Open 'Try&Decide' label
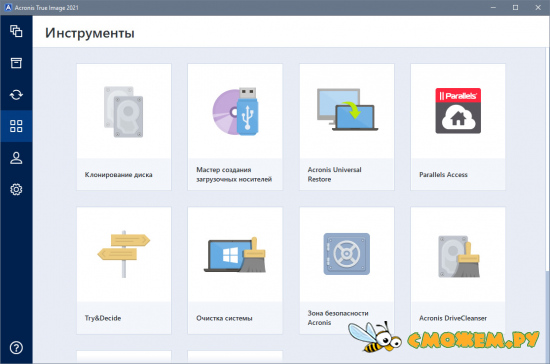 click(x=103, y=318)
